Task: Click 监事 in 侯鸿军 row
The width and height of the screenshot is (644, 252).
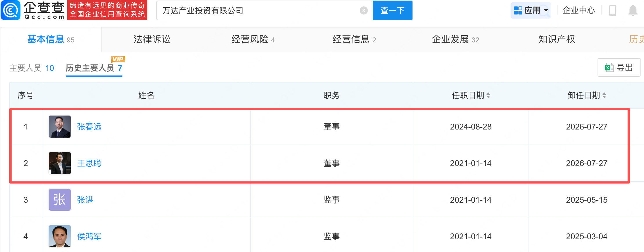Action: 332,236
